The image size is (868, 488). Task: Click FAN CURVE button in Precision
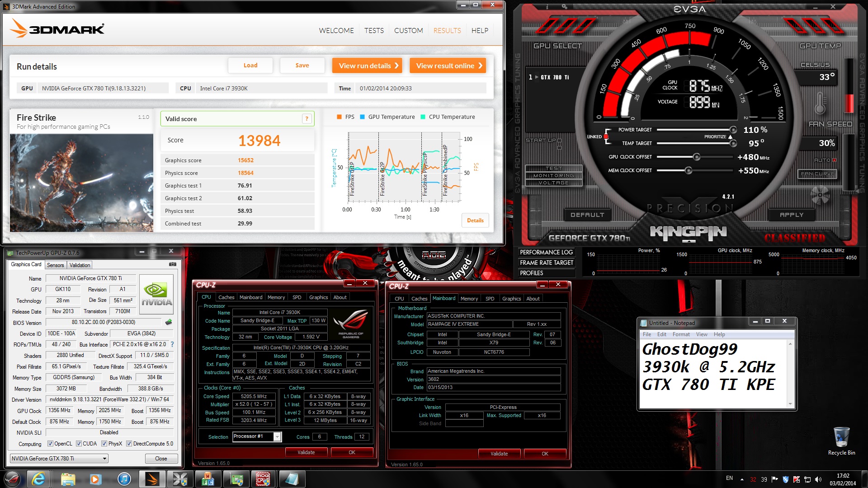[x=818, y=174]
